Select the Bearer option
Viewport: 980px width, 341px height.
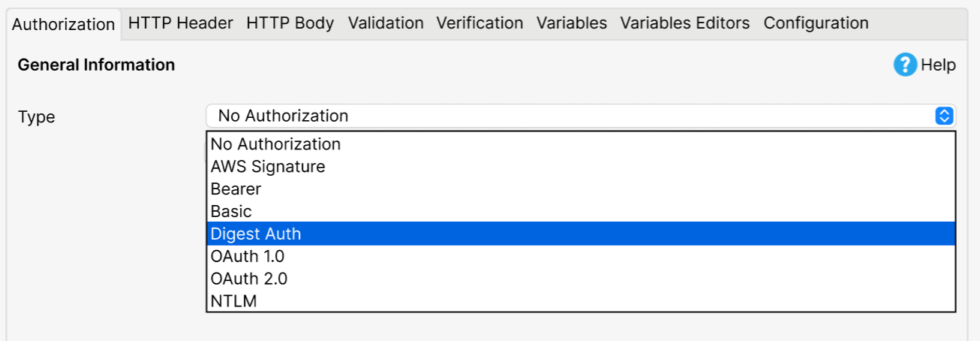click(581, 189)
